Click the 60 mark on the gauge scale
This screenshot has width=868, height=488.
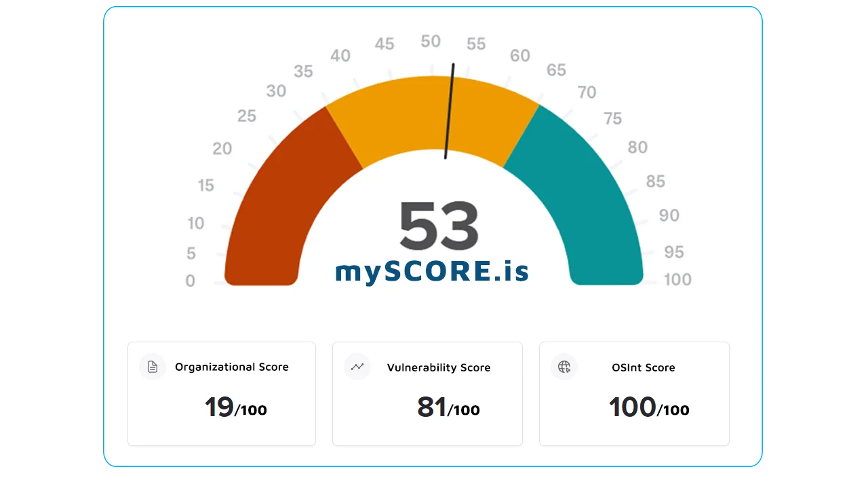click(x=520, y=56)
